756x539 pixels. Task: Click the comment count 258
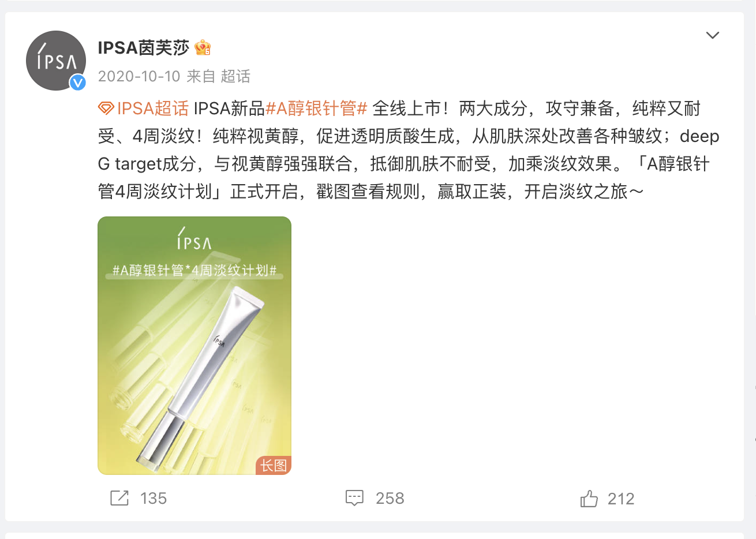390,498
